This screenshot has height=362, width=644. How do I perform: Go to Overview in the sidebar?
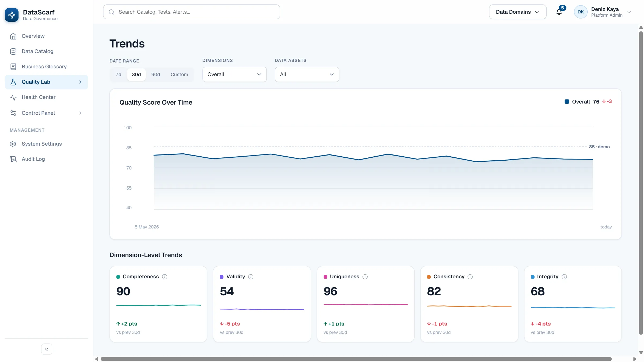click(x=46, y=36)
